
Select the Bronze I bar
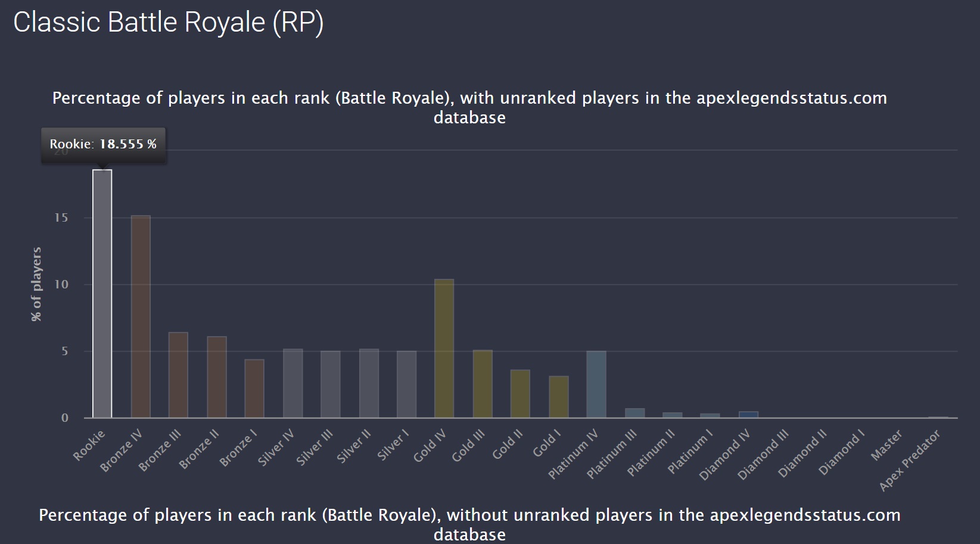(x=254, y=388)
